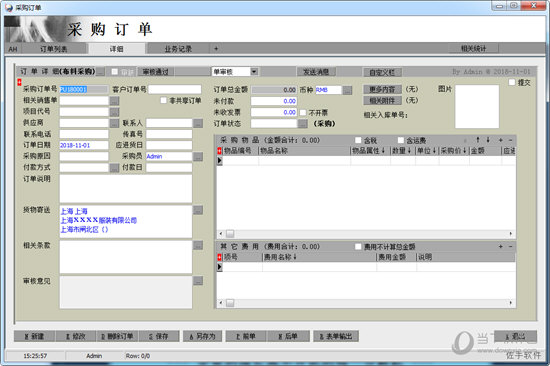Toggle checkbox left of 审核通过 button
550x366 pixels.
pos(115,72)
